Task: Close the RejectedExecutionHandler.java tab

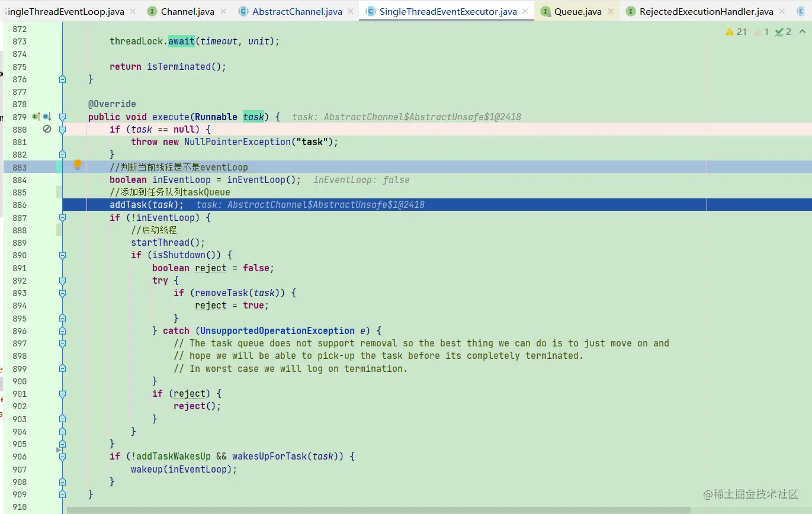Action: (x=782, y=11)
